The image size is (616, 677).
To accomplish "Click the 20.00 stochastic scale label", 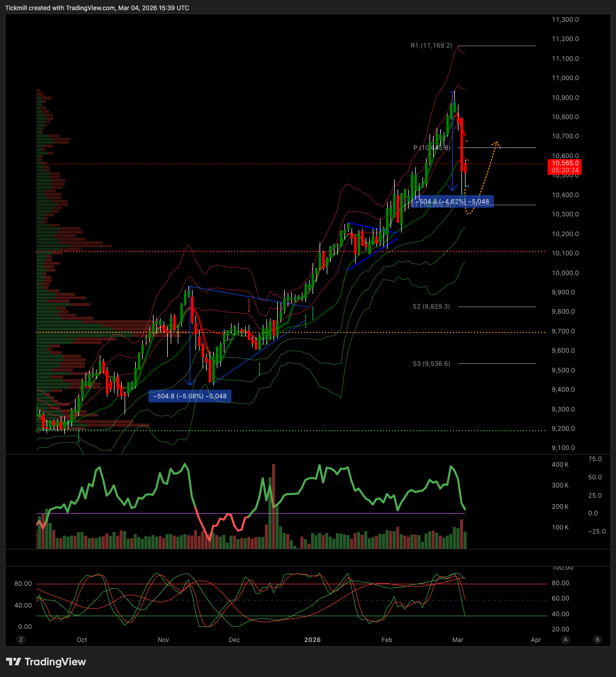I will point(560,629).
